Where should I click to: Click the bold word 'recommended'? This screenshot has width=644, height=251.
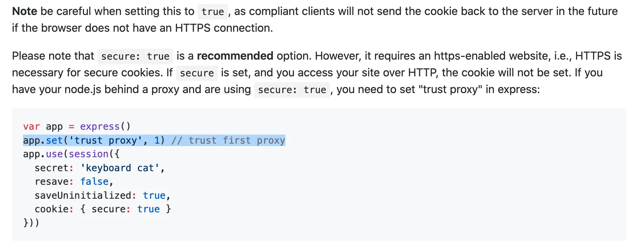click(235, 56)
